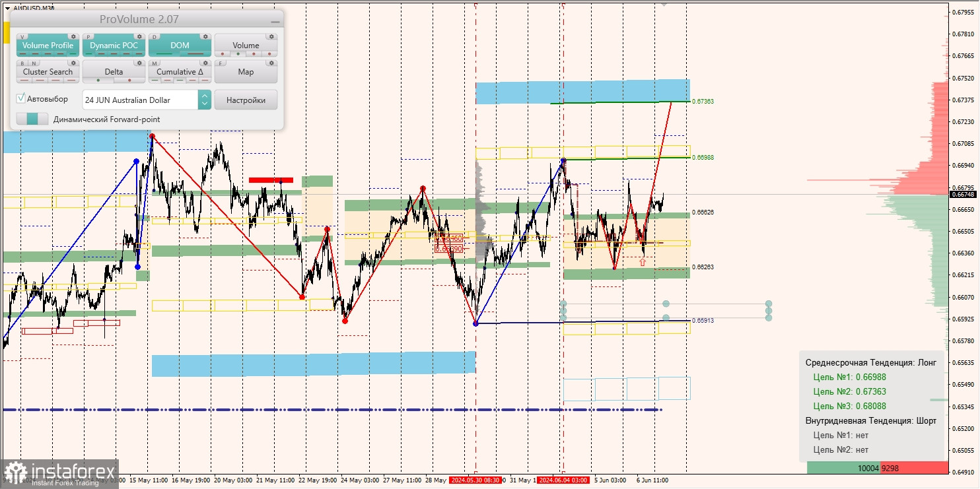Click the 0.66988 level label
The image size is (980, 489).
point(703,158)
